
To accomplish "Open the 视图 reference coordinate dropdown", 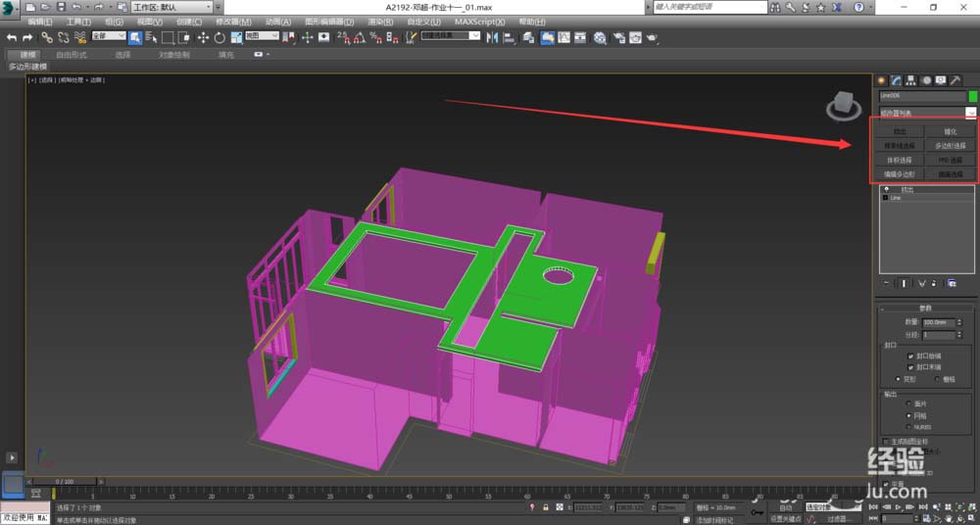I will click(262, 36).
